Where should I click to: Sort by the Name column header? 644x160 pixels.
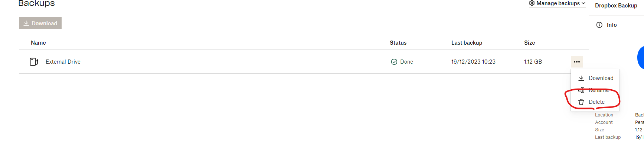click(x=38, y=43)
